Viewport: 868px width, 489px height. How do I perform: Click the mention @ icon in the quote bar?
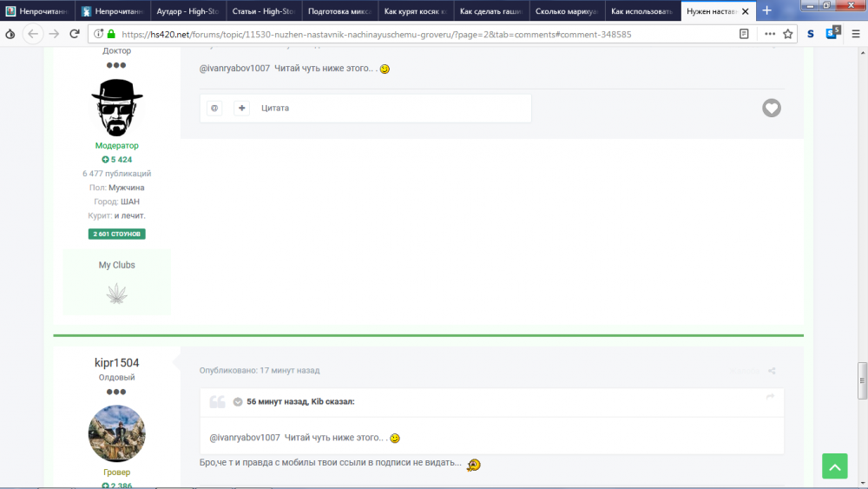pyautogui.click(x=214, y=108)
